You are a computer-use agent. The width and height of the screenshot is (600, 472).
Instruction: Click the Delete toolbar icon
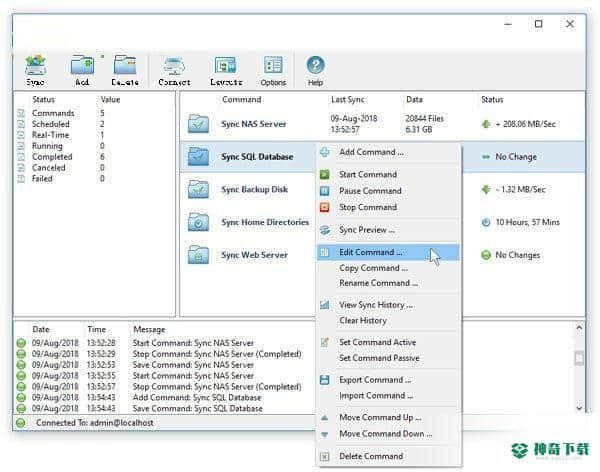click(x=125, y=65)
